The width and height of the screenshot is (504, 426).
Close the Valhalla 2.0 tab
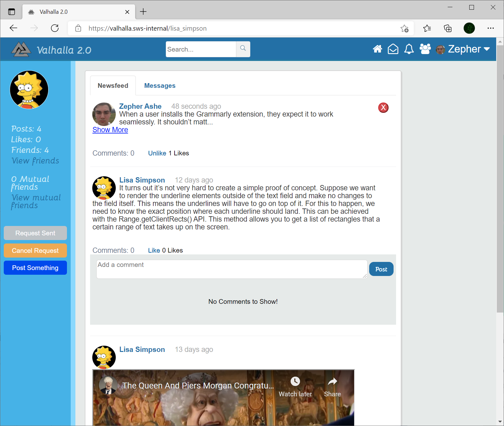pos(127,12)
